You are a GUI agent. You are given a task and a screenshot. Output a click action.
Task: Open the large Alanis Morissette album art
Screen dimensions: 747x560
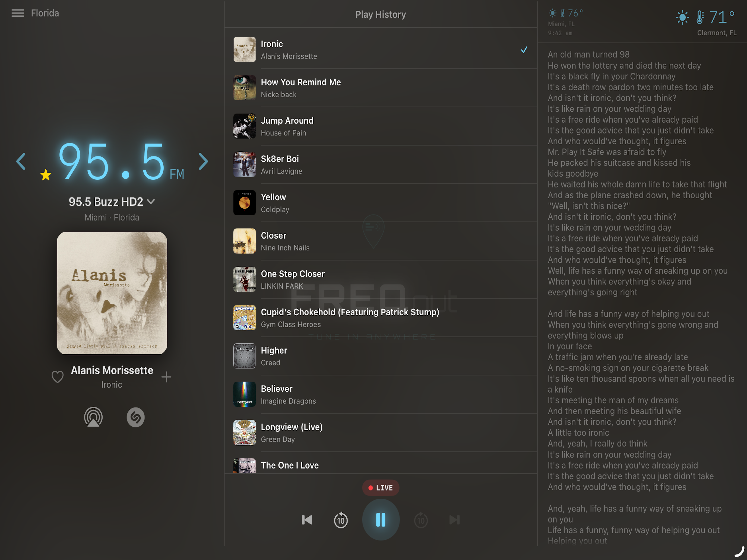[112, 293]
